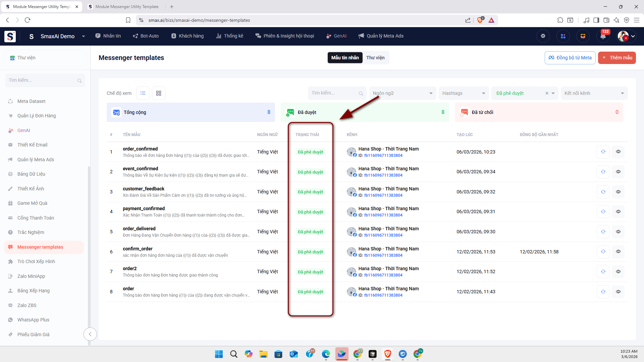
Task: Show details of order template eye icon
Action: coord(618,292)
